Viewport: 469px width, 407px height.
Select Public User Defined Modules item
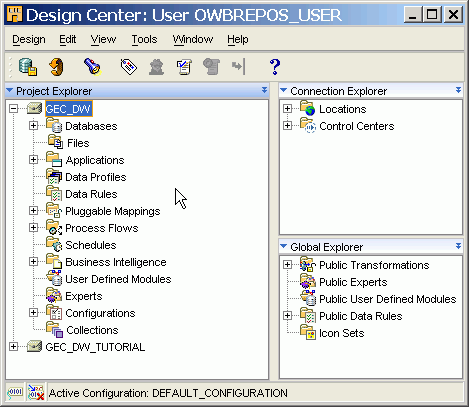(x=388, y=299)
